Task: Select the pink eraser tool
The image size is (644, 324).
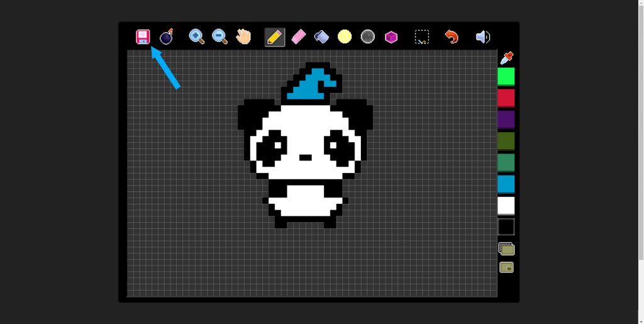Action: coord(299,36)
